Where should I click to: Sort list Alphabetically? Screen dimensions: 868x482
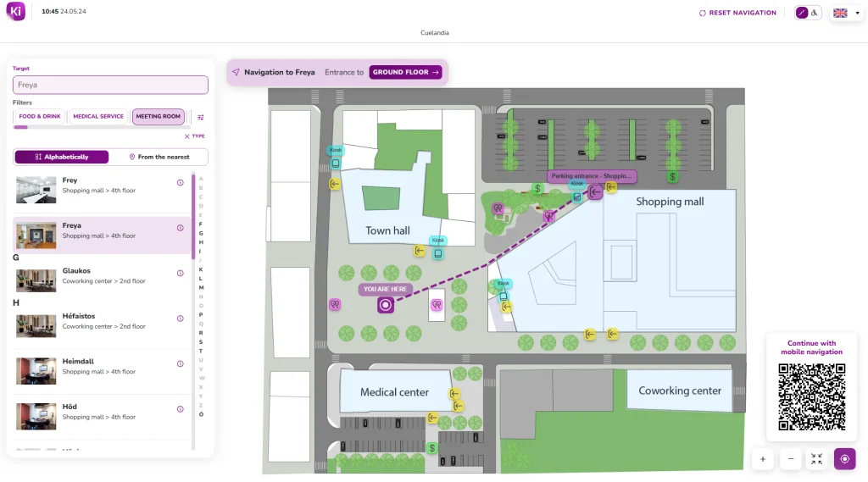[62, 157]
